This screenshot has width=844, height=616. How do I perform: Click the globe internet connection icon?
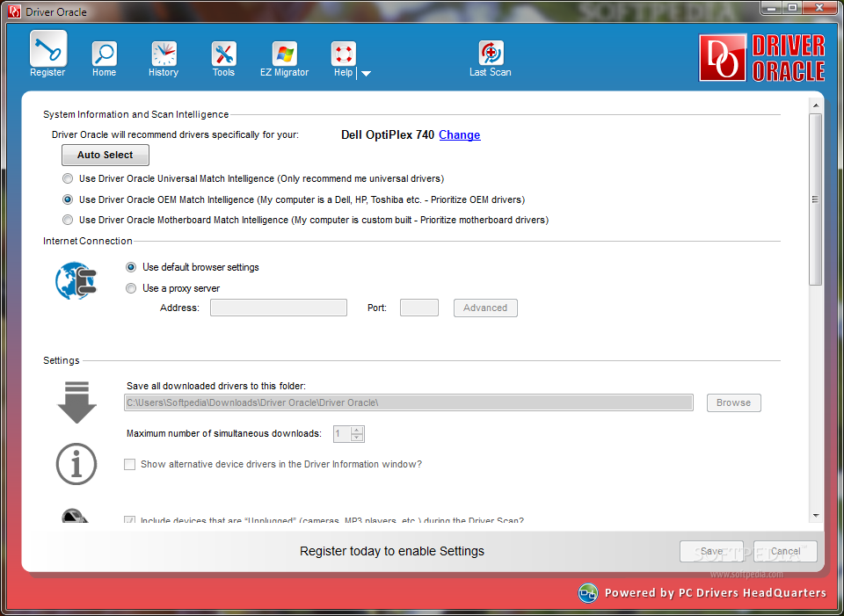76,280
